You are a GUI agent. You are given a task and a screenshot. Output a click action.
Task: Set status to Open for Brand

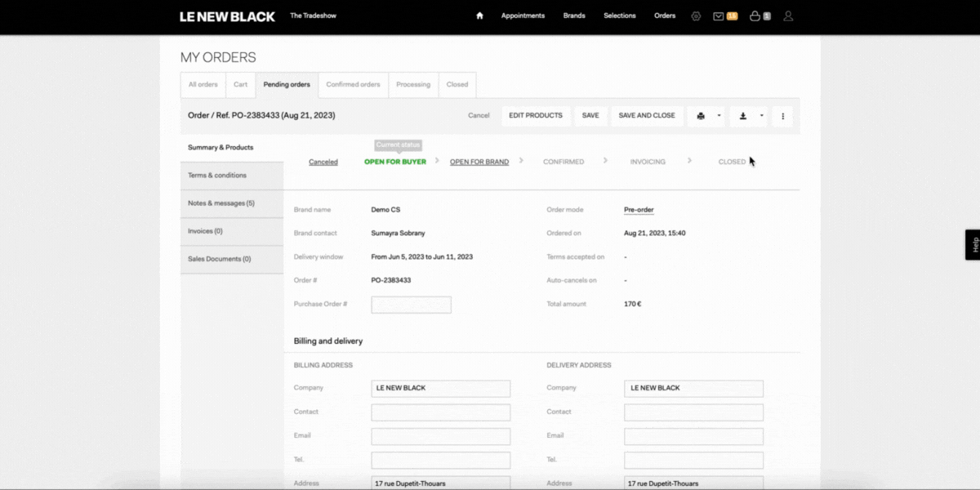[x=479, y=162]
